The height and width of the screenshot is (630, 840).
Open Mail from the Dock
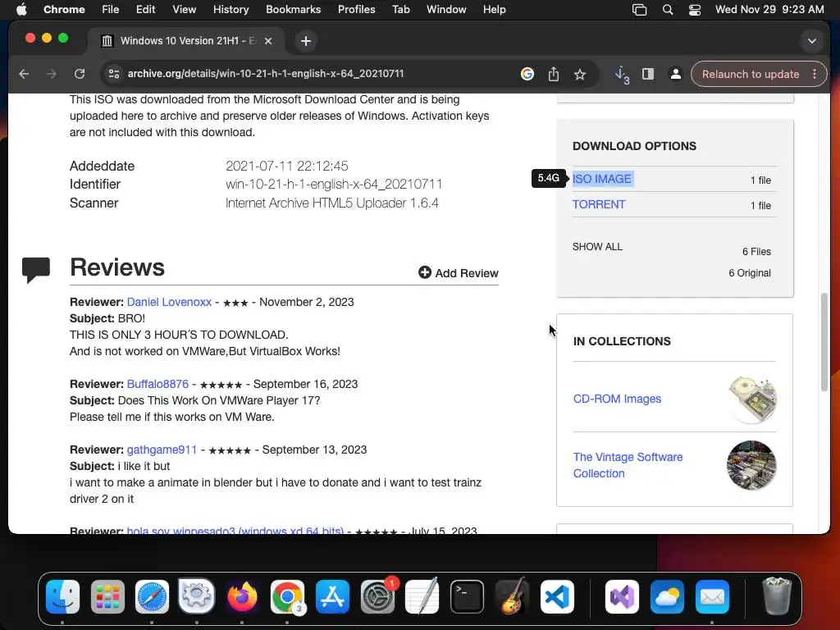[x=712, y=596]
